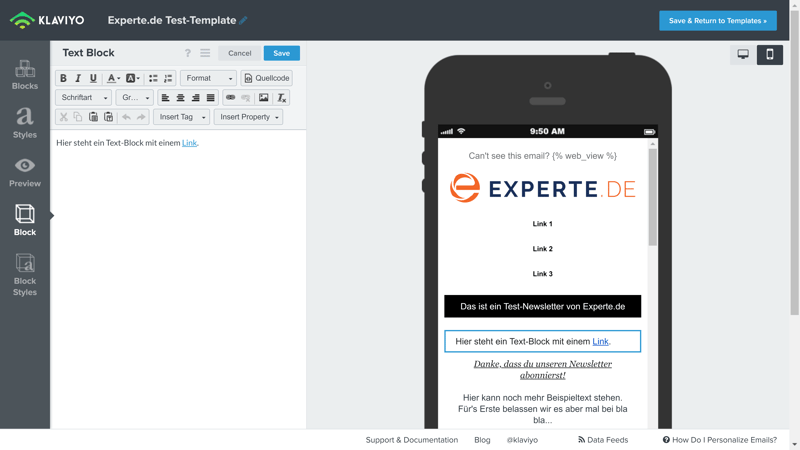Insert a bulleted list
The image size is (800, 450).
click(153, 78)
